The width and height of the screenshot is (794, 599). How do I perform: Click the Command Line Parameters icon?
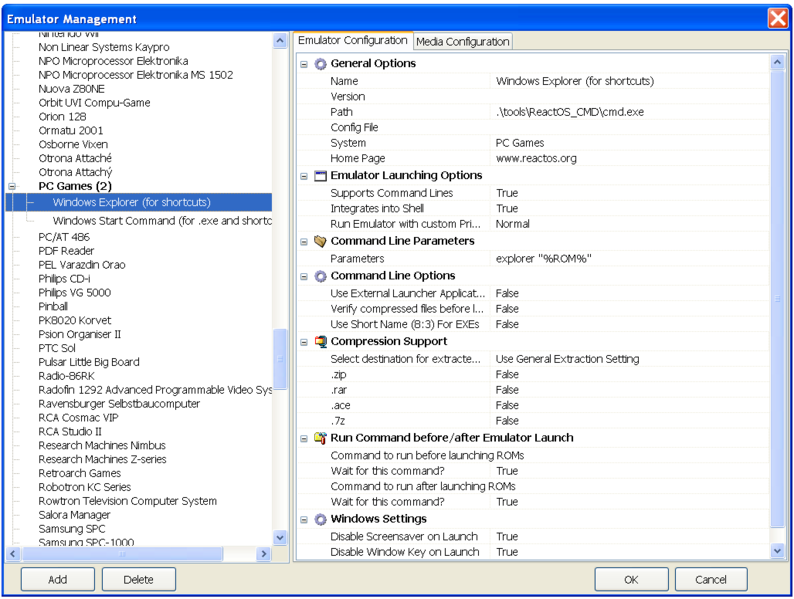pos(320,241)
